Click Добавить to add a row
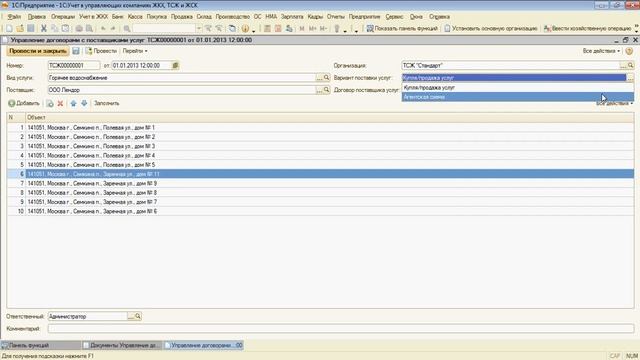640x360 pixels. [24, 104]
